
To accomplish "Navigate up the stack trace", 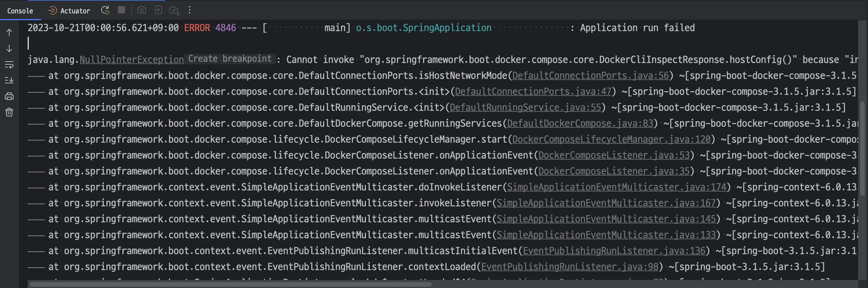I will pos(9,33).
